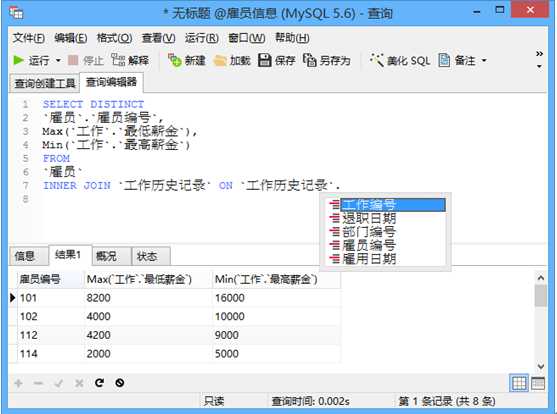Open the Run button dropdown arrow
Screen dimensions: 557x414
58,61
